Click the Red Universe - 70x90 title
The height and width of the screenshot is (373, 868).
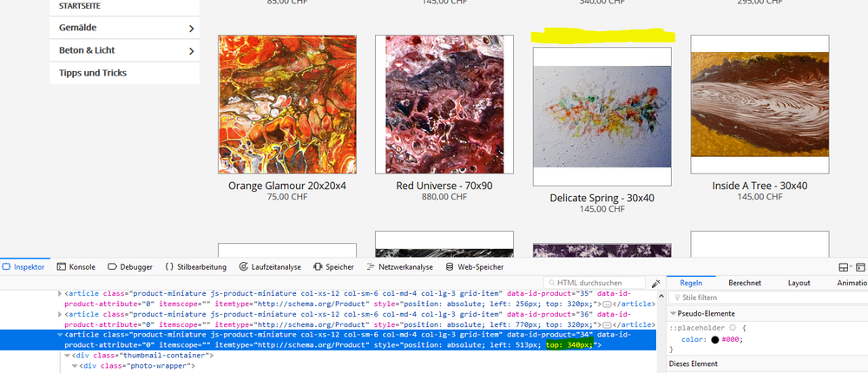[x=444, y=186]
